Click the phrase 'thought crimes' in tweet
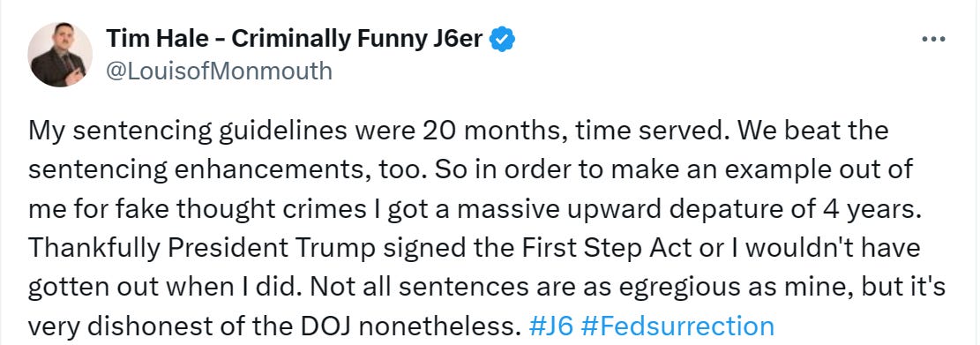This screenshot has height=345, width=980. click(x=282, y=209)
